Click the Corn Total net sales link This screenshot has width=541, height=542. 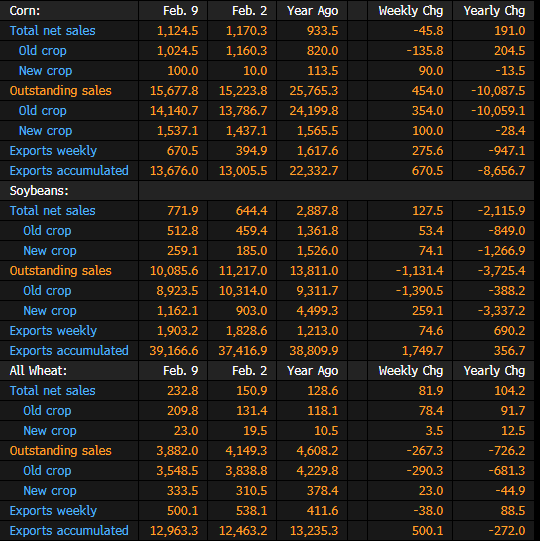tap(53, 31)
